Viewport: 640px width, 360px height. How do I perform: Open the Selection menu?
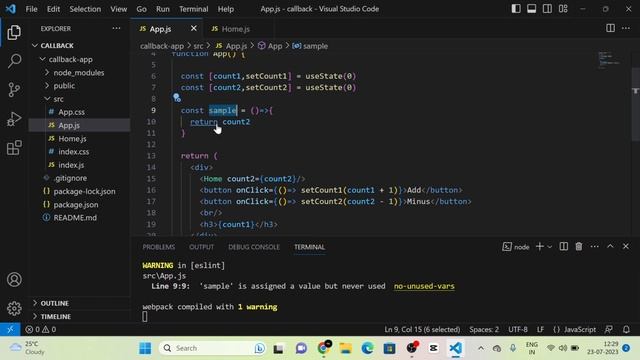(85, 9)
